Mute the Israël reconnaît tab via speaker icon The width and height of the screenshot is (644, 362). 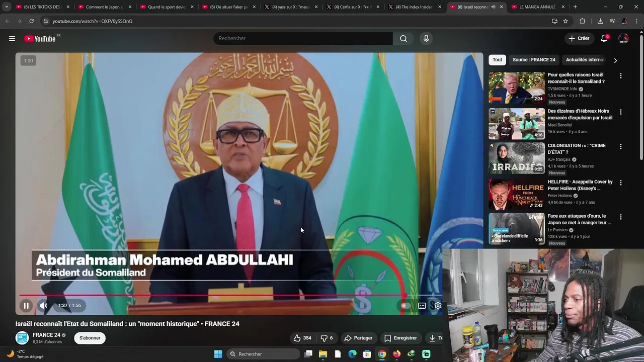pos(493,7)
